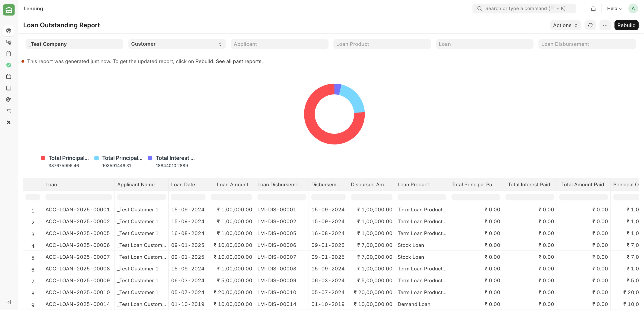
Task: Click the loan handshake sidebar icon
Action: 9,31
